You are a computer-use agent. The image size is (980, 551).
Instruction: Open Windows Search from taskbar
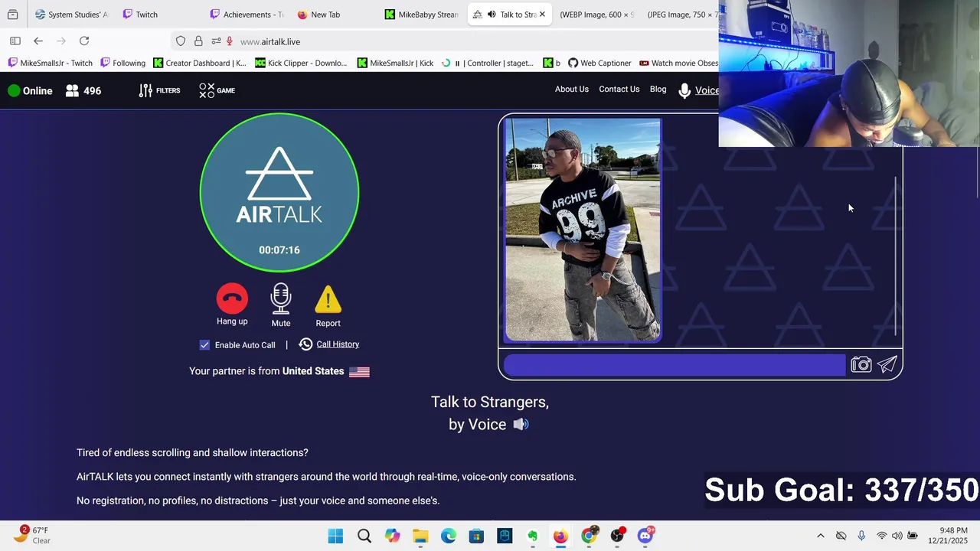(x=364, y=536)
